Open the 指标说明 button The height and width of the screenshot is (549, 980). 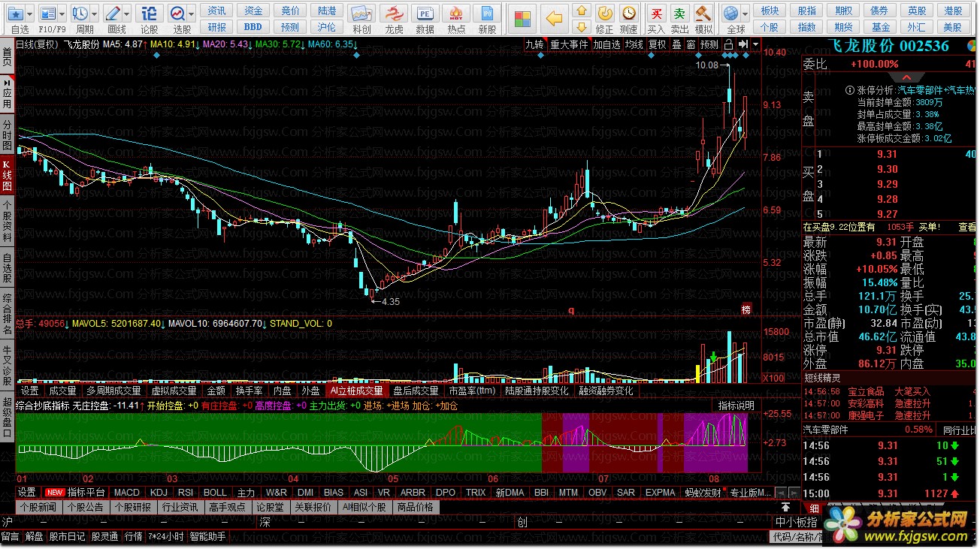[736, 406]
